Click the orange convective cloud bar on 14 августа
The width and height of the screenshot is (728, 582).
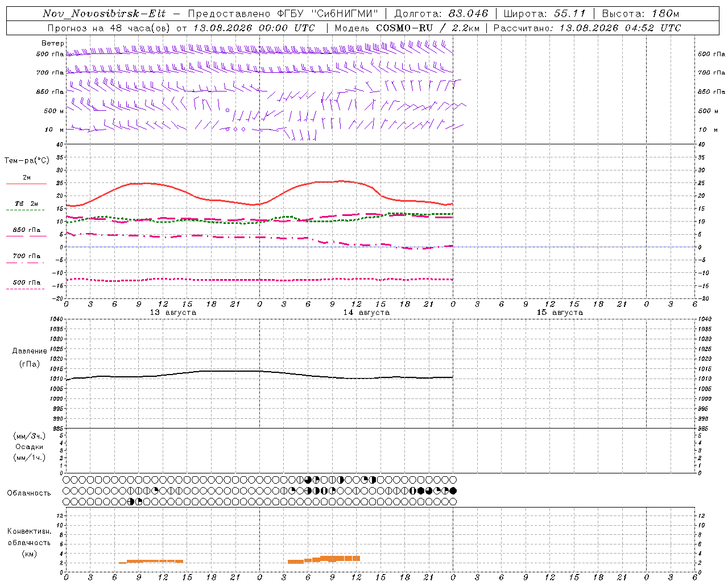[x=324, y=559]
